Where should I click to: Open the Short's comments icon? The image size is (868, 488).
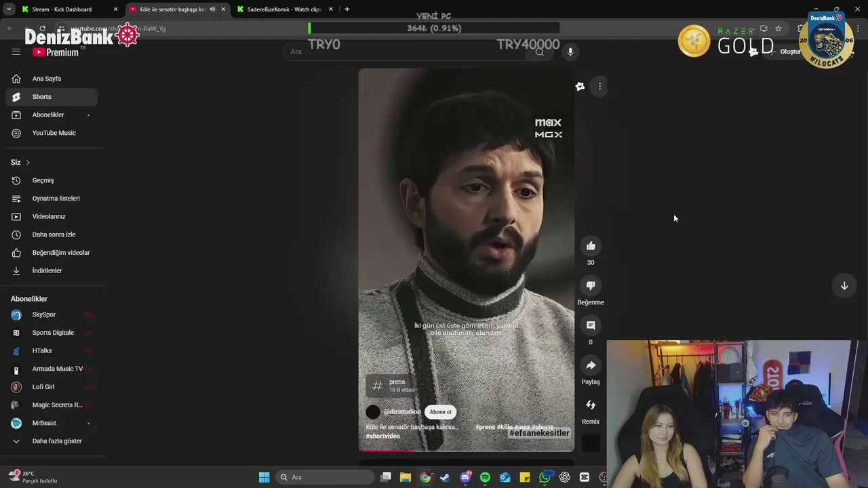pyautogui.click(x=591, y=325)
